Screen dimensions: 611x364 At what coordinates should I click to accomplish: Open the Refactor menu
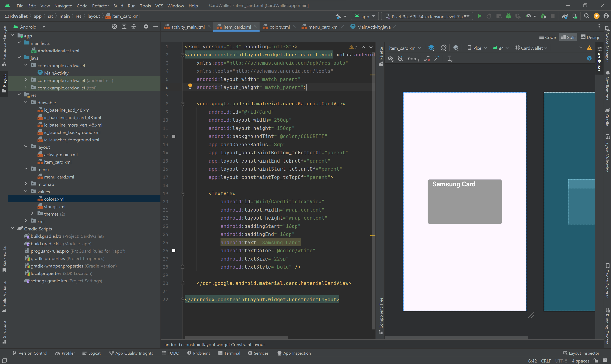tap(100, 6)
